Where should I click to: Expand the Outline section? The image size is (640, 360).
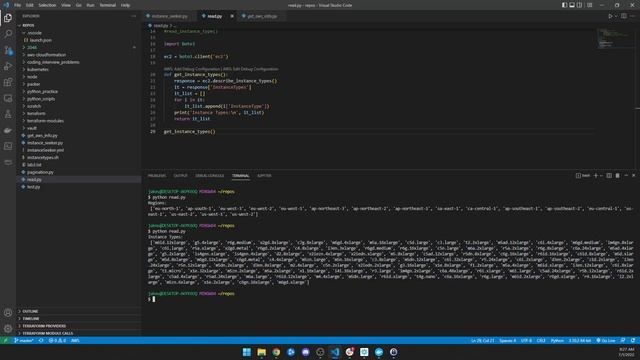point(78,311)
